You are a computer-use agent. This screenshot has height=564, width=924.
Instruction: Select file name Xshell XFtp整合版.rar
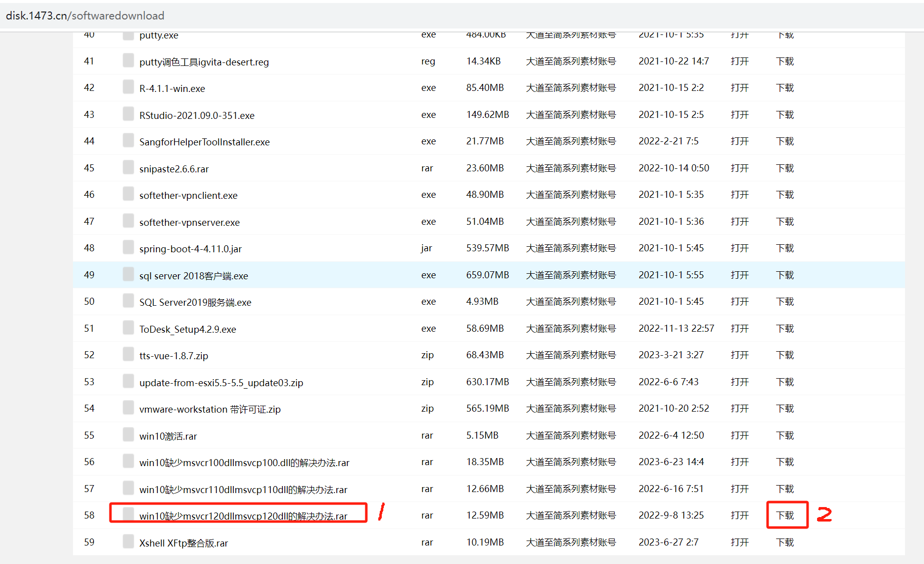[x=183, y=543]
